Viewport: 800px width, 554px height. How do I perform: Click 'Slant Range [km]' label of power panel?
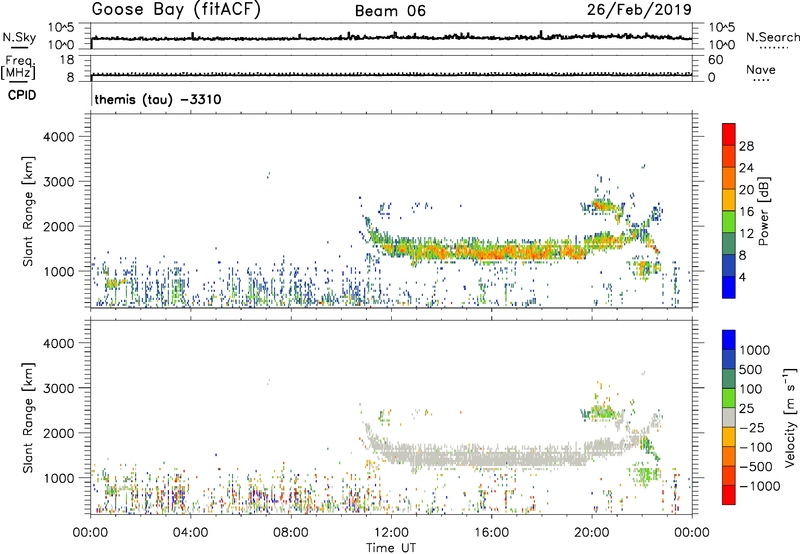pyautogui.click(x=28, y=211)
